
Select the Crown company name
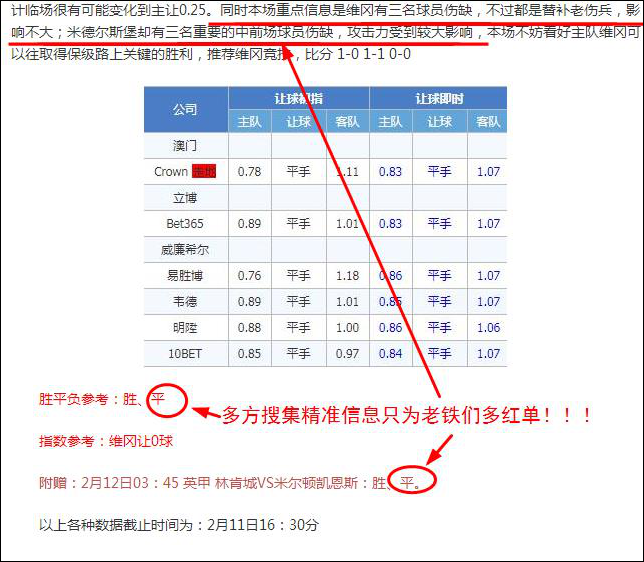(171, 171)
